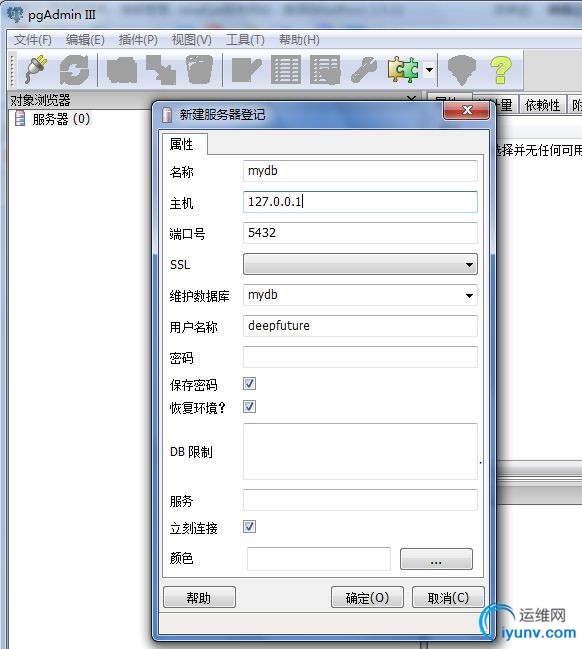
Task: Click the plugins puzzle piece icon
Action: point(403,69)
